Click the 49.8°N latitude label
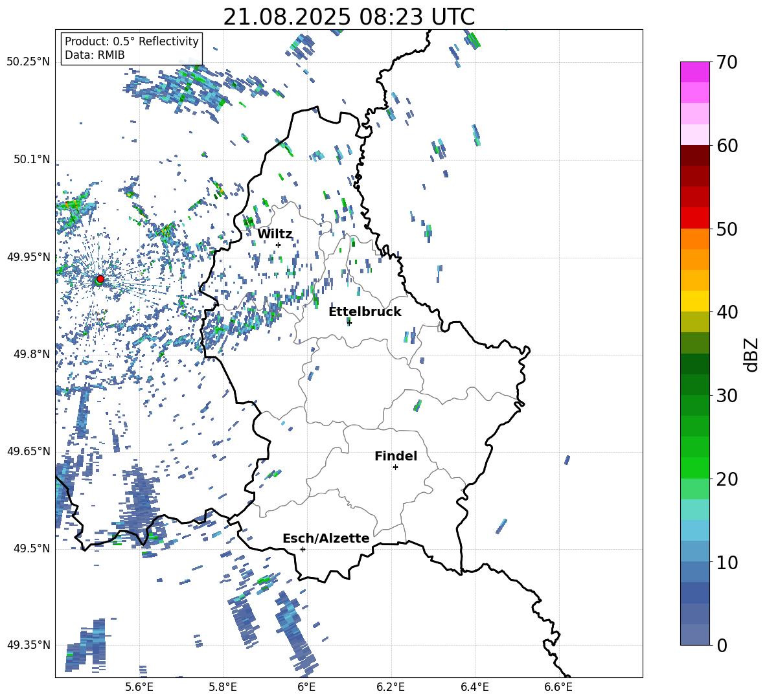The width and height of the screenshot is (767, 700). click(32, 354)
